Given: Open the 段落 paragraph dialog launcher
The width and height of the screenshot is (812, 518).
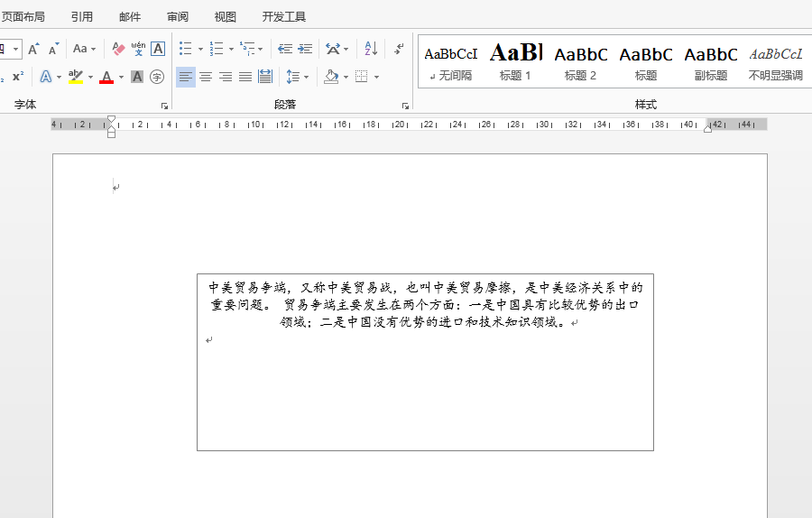Looking at the screenshot, I should (405, 106).
